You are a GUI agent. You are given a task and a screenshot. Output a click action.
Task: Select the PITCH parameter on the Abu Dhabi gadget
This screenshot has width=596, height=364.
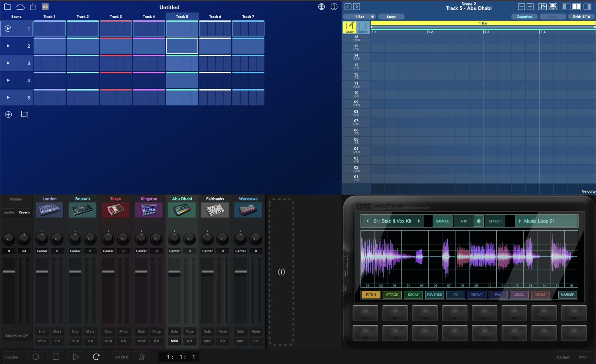tap(371, 295)
